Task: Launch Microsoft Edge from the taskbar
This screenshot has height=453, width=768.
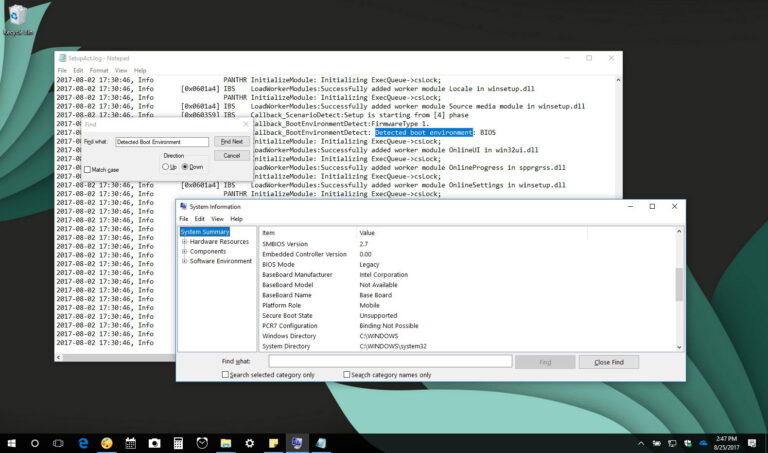Action: tap(83, 443)
